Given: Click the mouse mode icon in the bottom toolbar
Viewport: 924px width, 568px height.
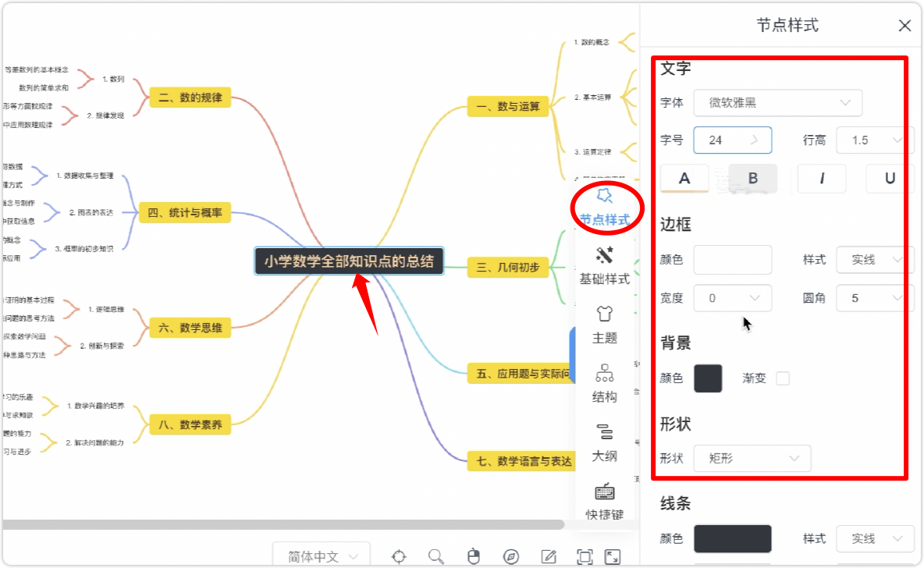Looking at the screenshot, I should tap(474, 556).
